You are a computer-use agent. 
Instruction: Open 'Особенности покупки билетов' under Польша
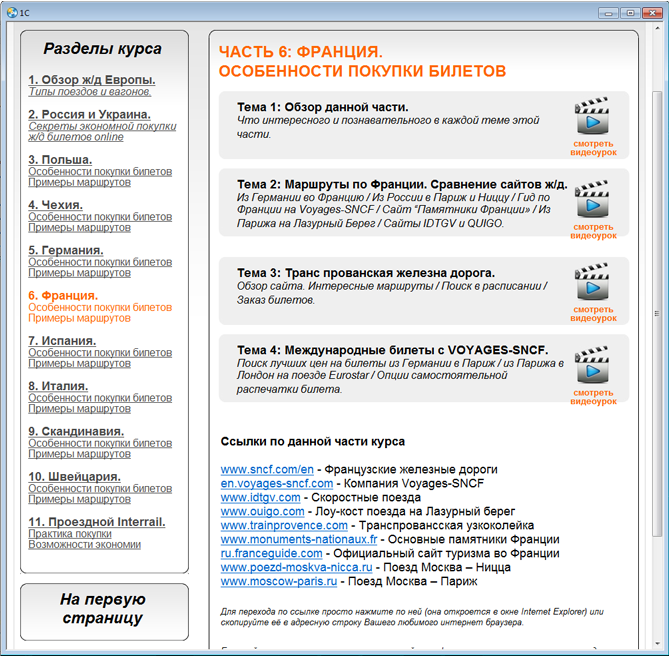click(100, 171)
